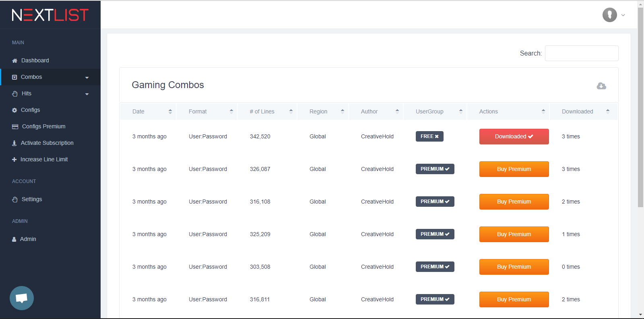The height and width of the screenshot is (319, 644).
Task: Click CreativeHold author in 342,520 row
Action: pos(377,136)
